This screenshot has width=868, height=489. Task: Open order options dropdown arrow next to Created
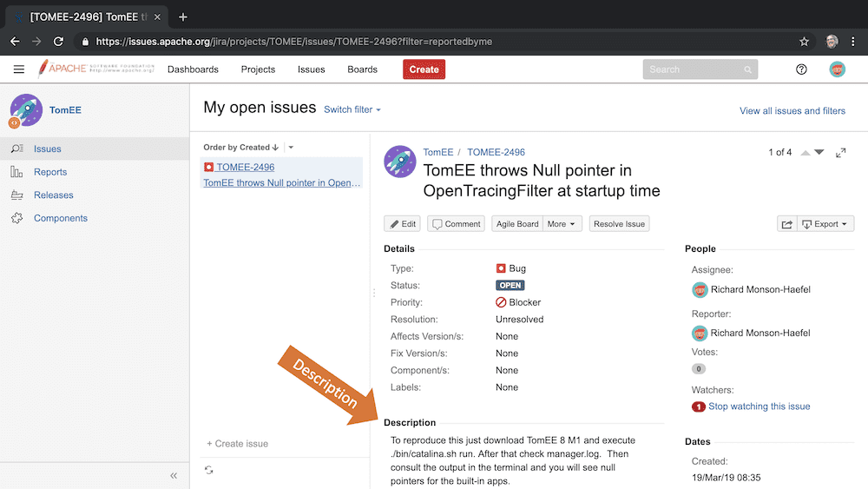(291, 148)
